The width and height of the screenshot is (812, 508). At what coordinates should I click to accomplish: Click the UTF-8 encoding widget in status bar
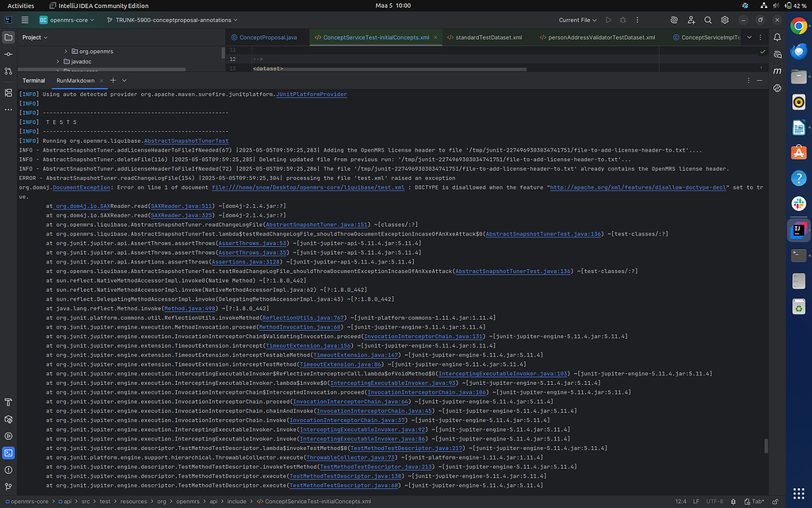714,502
